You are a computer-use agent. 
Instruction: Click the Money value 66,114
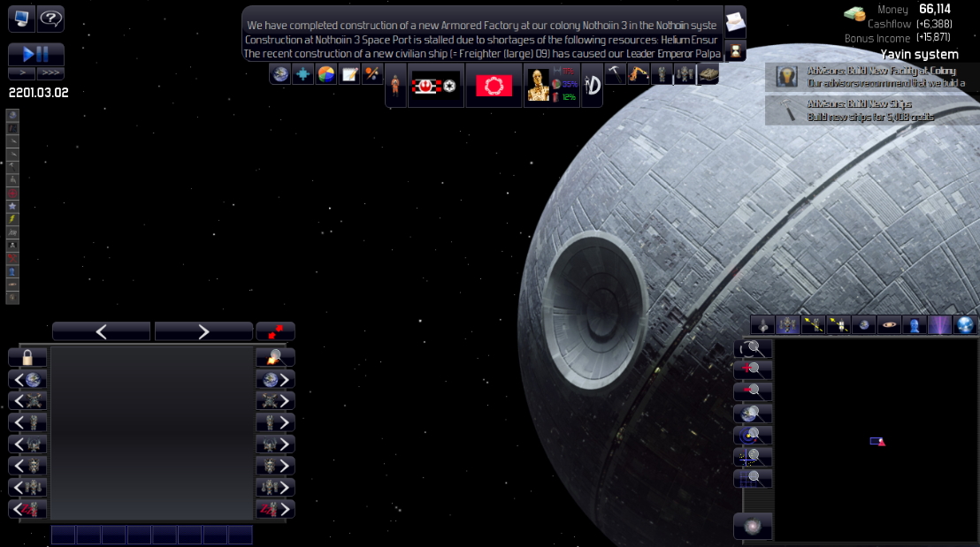point(934,9)
